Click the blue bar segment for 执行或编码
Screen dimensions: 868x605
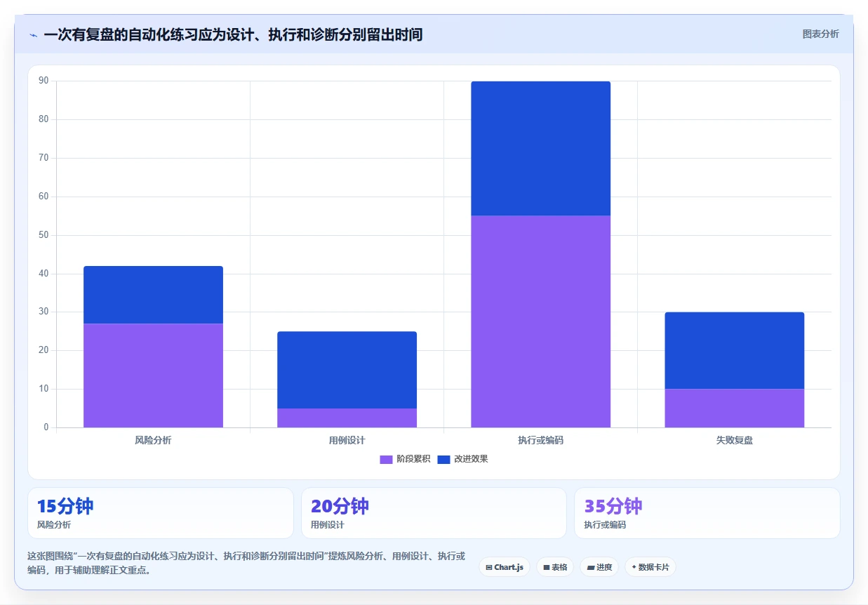pos(540,148)
